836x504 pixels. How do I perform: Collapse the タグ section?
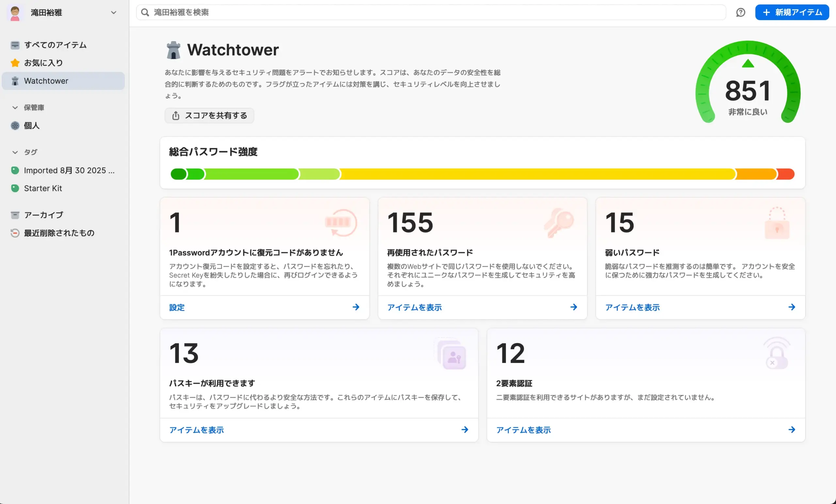coord(15,152)
